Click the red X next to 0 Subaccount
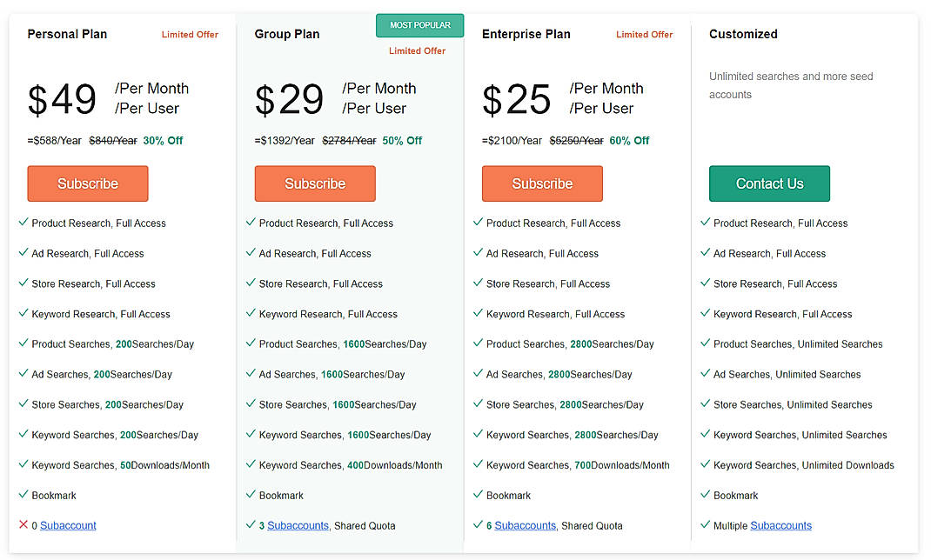Screen dimensions: 931x560 click(23, 525)
